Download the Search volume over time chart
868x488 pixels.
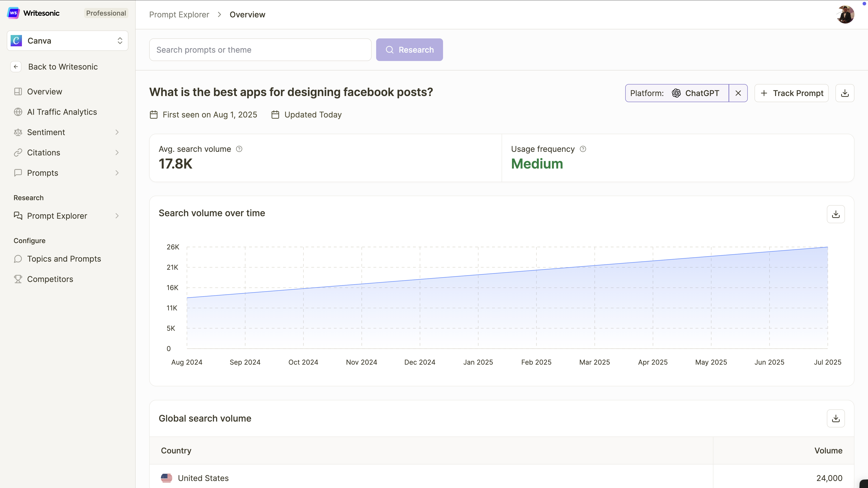pyautogui.click(x=835, y=214)
